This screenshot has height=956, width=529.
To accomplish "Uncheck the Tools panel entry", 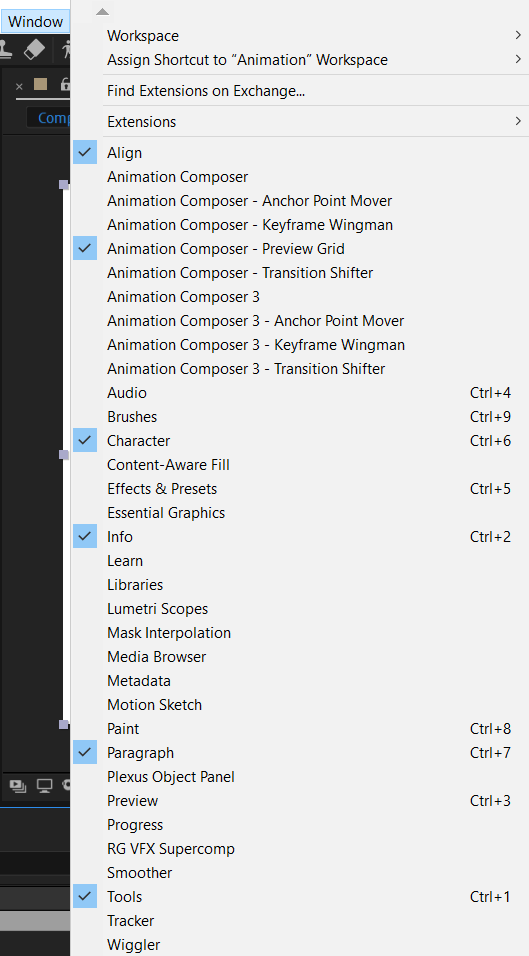I will coord(299,897).
